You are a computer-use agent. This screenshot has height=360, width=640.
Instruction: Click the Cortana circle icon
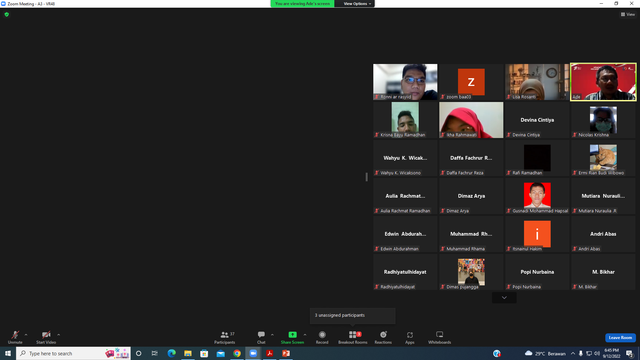(139, 353)
